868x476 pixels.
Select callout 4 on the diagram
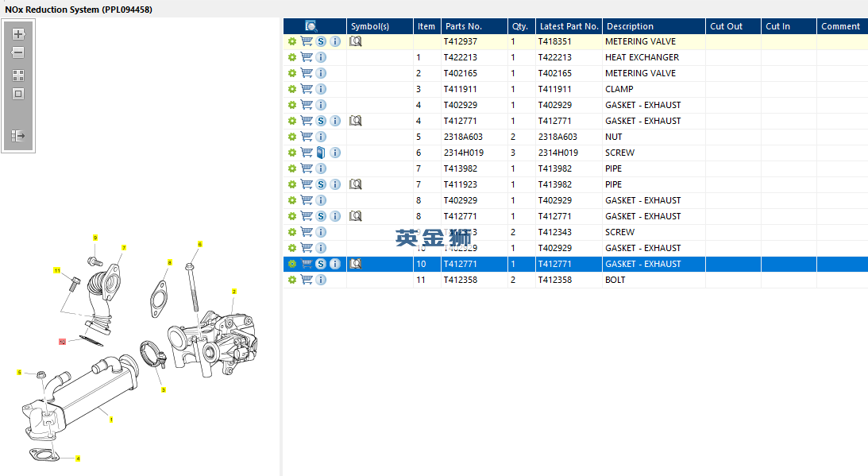click(78, 459)
